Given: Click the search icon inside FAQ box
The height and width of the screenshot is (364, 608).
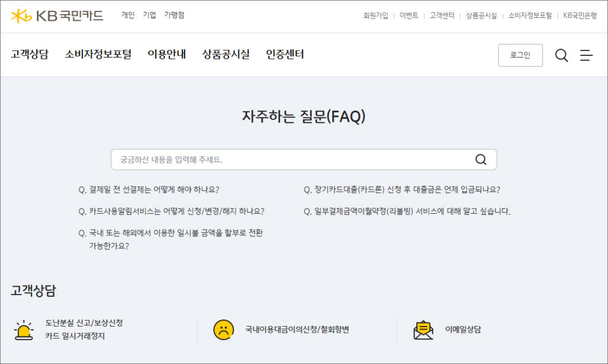Looking at the screenshot, I should coord(480,159).
